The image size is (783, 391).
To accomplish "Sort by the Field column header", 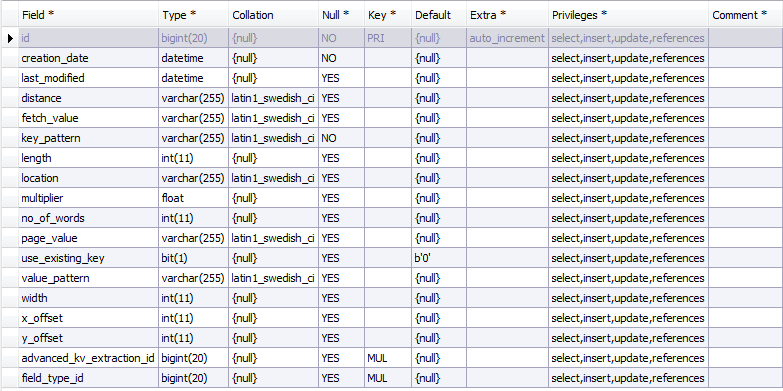I will point(88,15).
